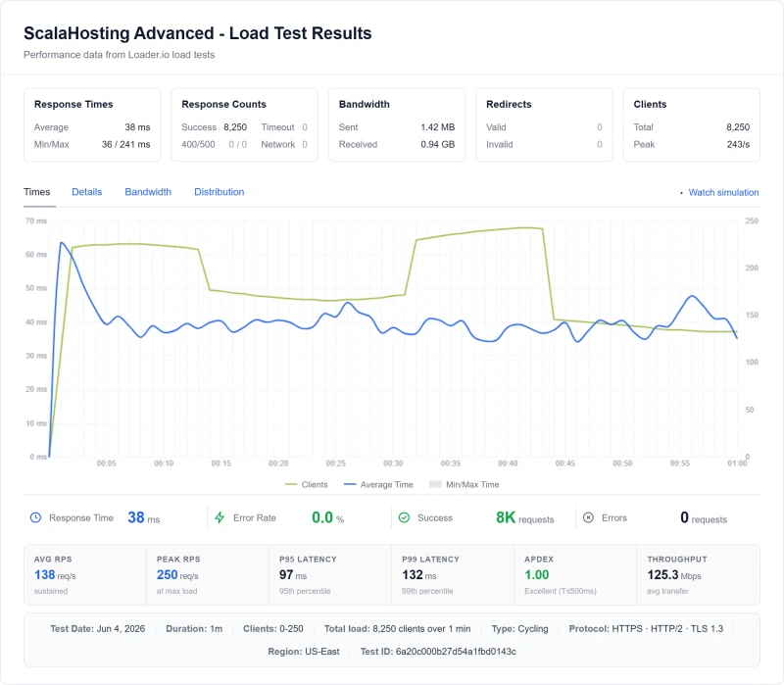Click the 70 ms axis label

pyautogui.click(x=36, y=220)
